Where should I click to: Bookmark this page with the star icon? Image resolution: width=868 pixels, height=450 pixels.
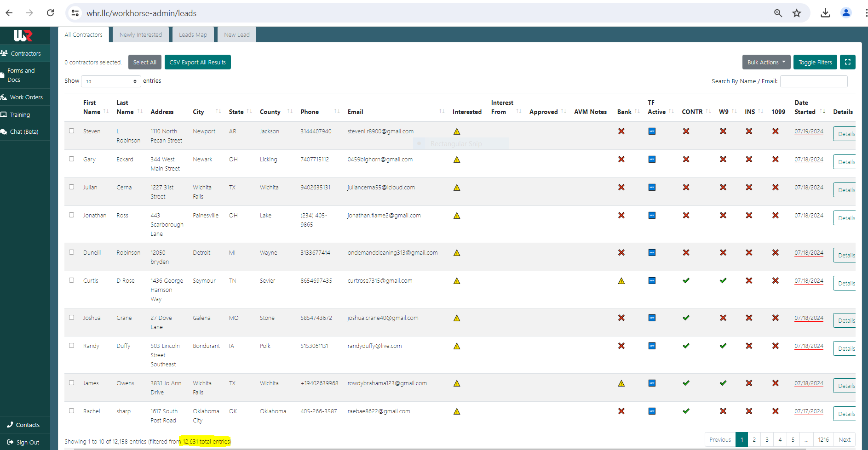[x=797, y=13]
